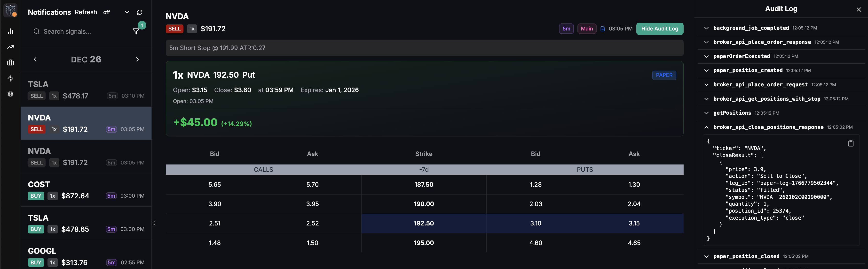The width and height of the screenshot is (868, 269).
Task: Click the PUTS column header
Action: [585, 170]
